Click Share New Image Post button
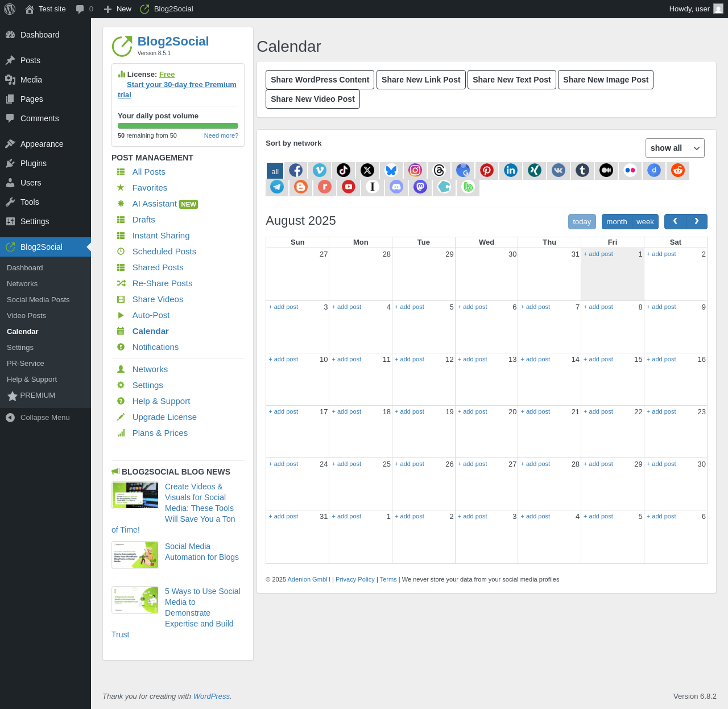Screen dimensions: 728x709 click(606, 80)
